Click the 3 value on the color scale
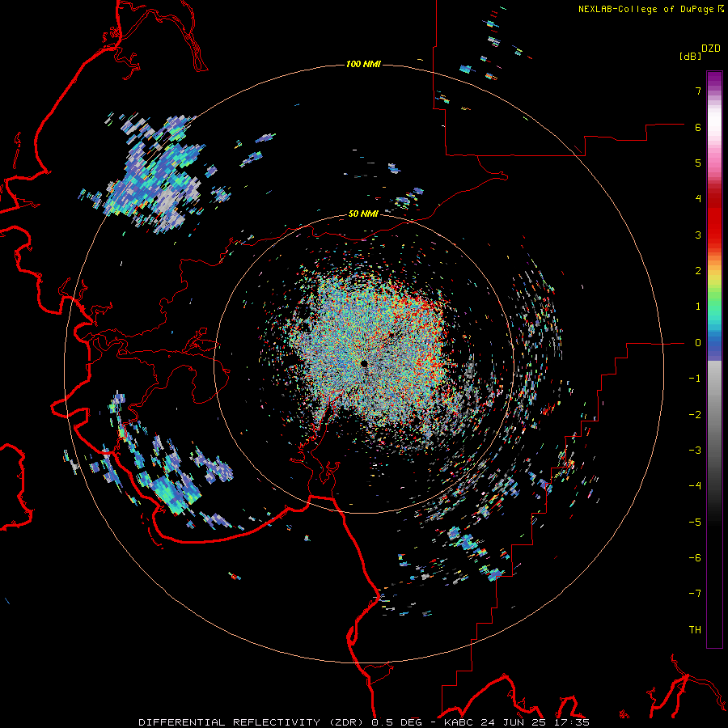Image resolution: width=728 pixels, height=728 pixels. coord(698,235)
